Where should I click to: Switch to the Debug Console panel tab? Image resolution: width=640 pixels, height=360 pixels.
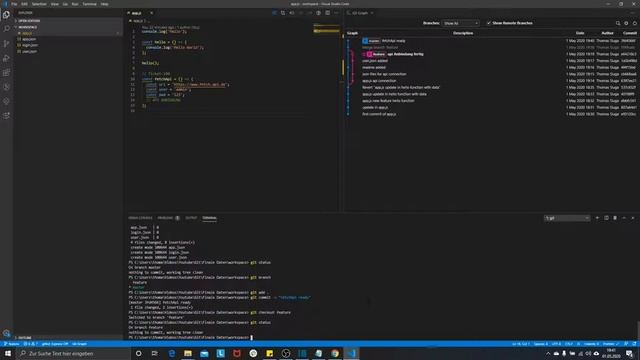(x=140, y=218)
